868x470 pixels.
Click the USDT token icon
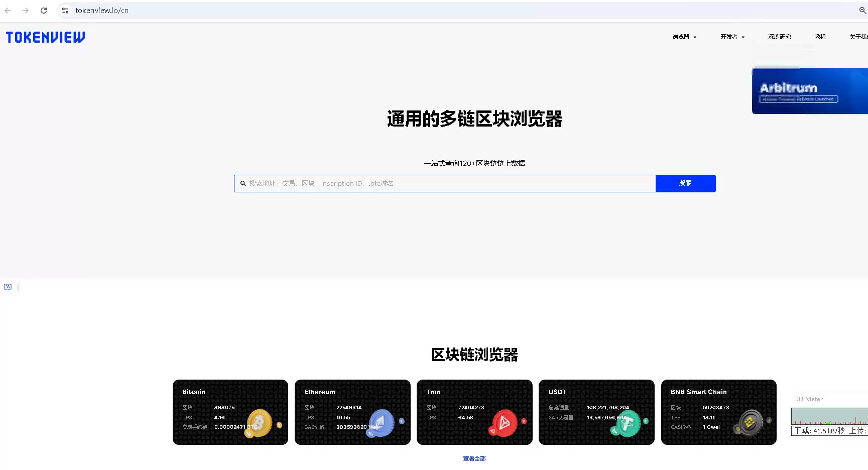[628, 423]
